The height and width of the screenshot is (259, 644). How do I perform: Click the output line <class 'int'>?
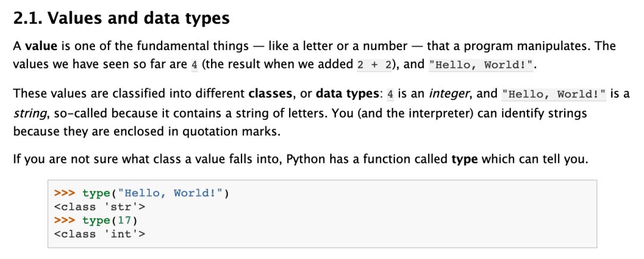coord(100,234)
